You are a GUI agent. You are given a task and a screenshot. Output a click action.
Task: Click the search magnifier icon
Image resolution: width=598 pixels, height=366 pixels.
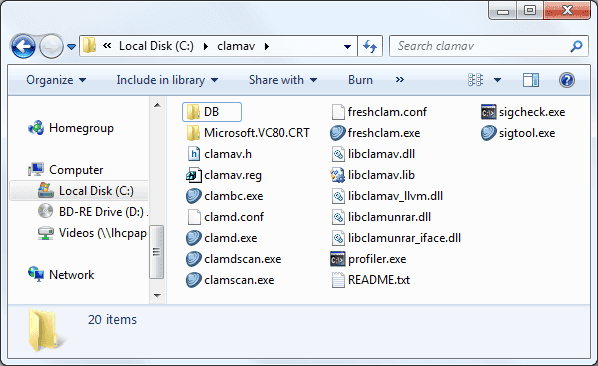pyautogui.click(x=576, y=46)
